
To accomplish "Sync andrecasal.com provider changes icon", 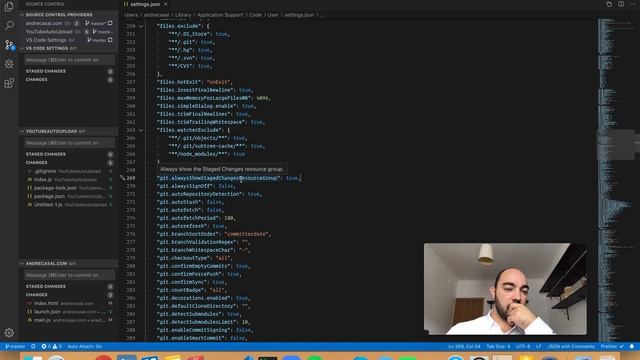I will point(110,23).
